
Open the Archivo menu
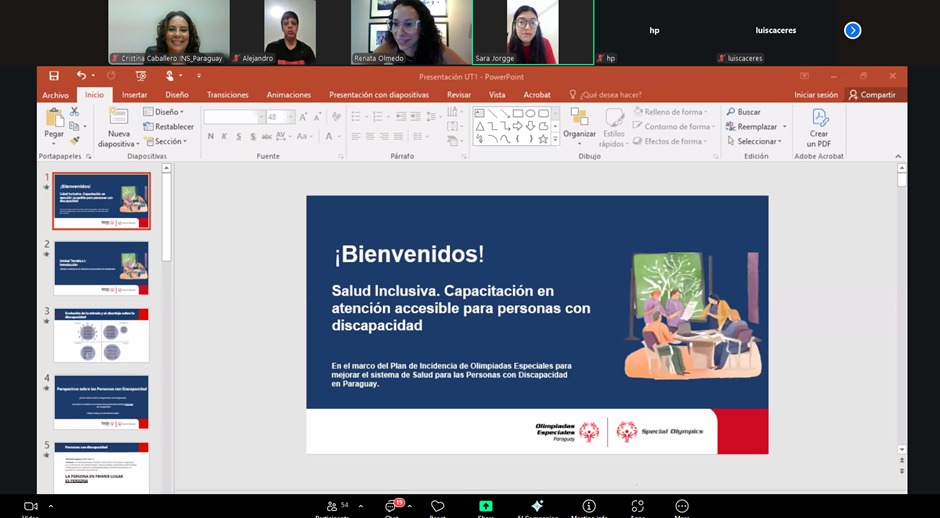[56, 95]
